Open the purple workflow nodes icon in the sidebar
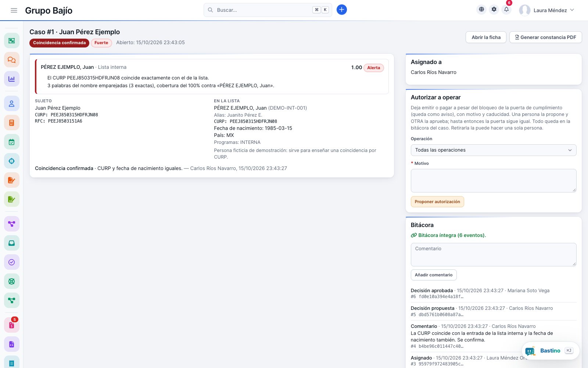 (x=12, y=224)
